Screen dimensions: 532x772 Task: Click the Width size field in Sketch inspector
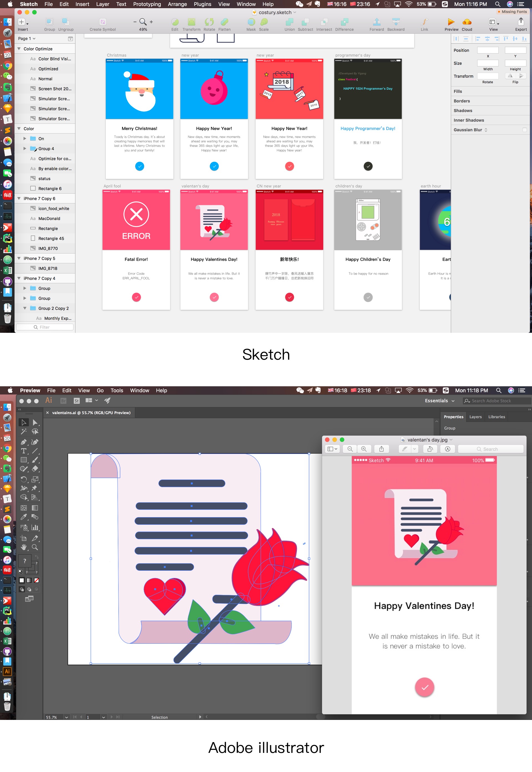(x=488, y=63)
